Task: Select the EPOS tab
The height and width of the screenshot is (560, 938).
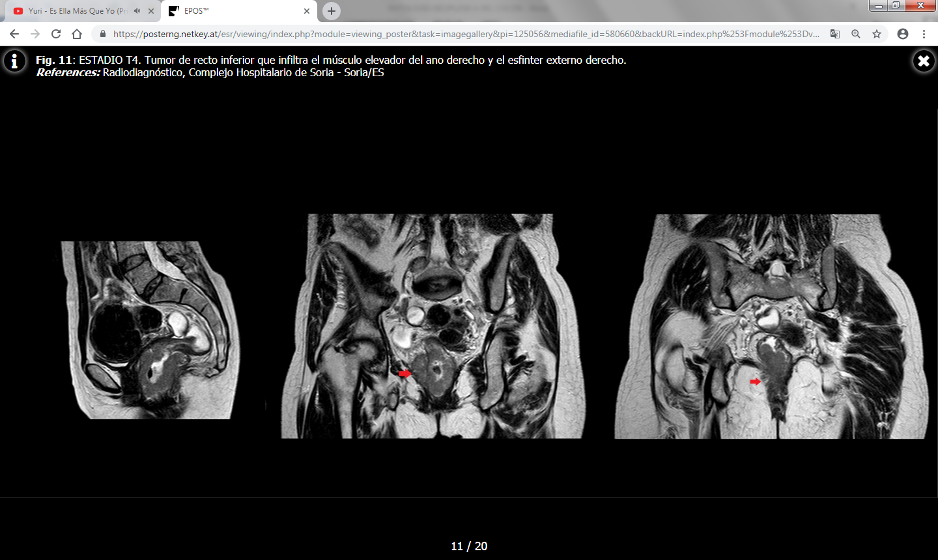Action: 234,11
